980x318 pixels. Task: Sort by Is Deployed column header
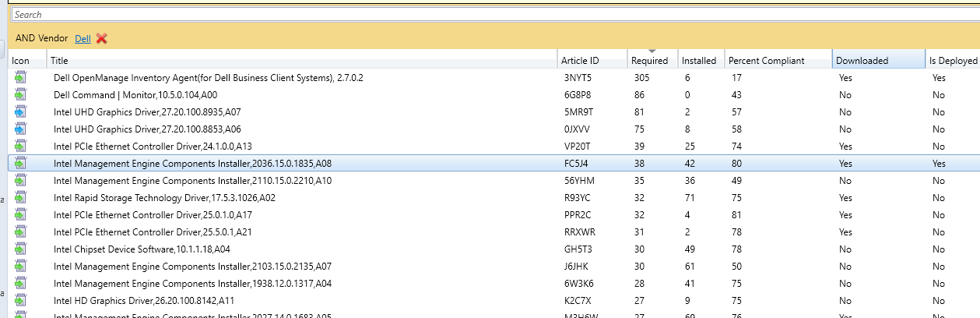[x=952, y=60]
